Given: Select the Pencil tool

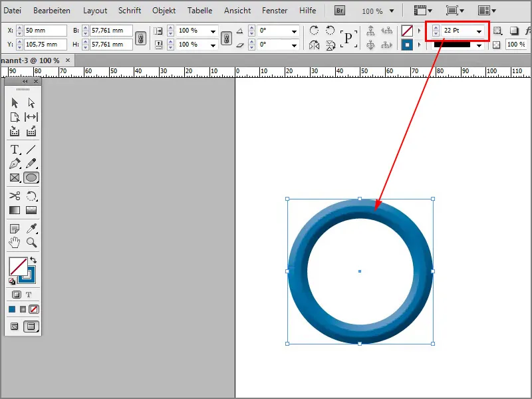Looking at the screenshot, I should pos(31,164).
